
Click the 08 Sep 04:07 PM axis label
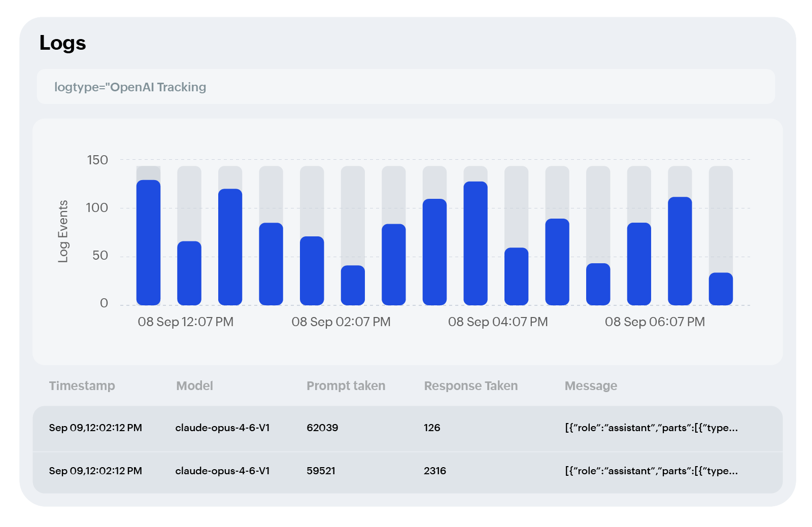click(x=498, y=322)
